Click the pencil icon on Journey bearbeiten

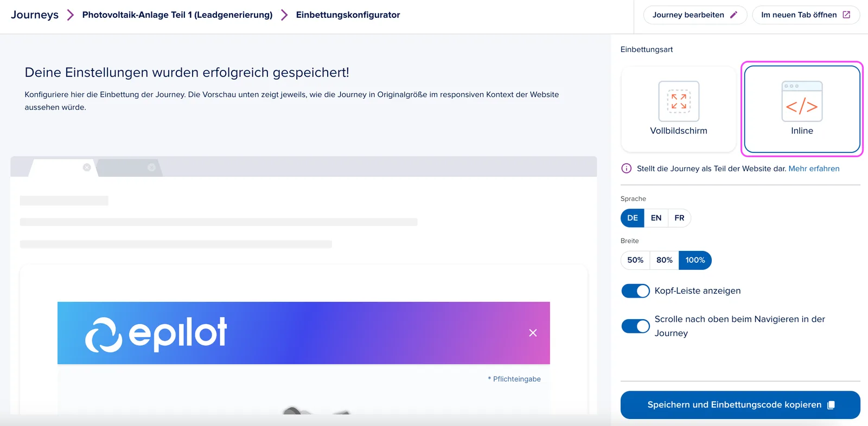click(x=733, y=15)
